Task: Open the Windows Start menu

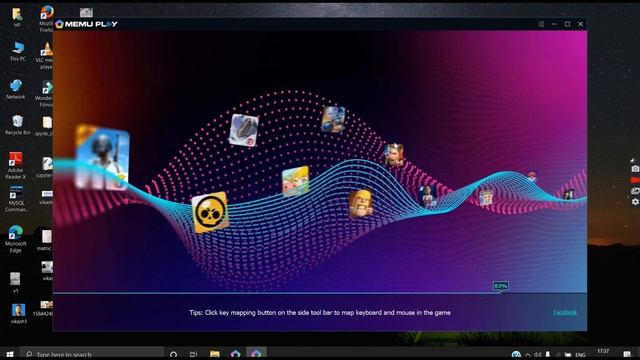Action: click(x=10, y=354)
